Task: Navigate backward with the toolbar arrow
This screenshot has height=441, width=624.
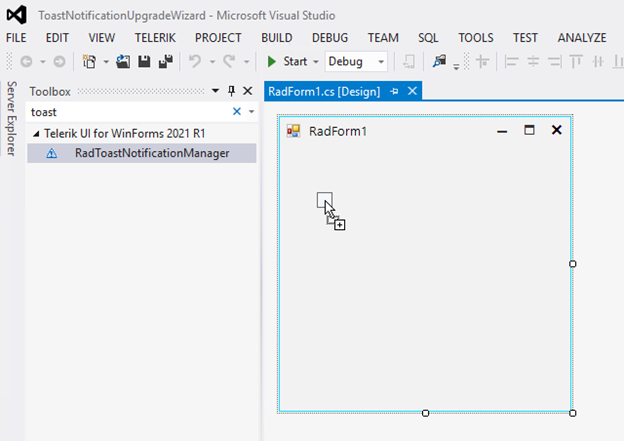Action: click(26, 62)
